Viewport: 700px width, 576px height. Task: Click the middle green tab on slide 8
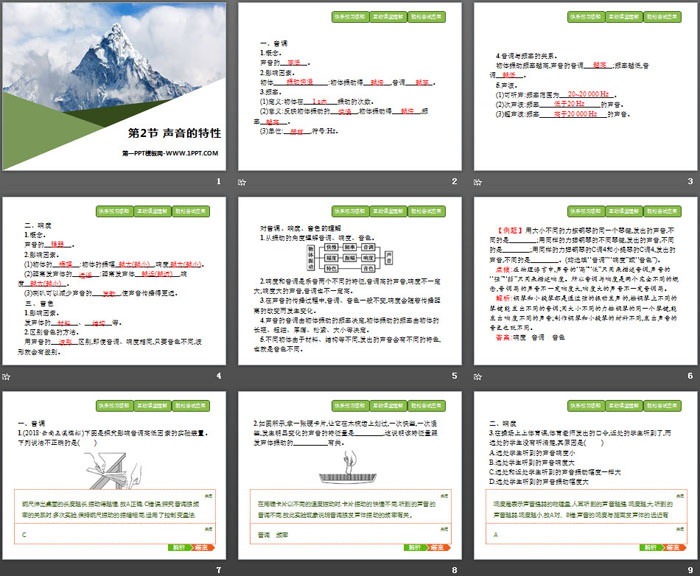[388, 406]
